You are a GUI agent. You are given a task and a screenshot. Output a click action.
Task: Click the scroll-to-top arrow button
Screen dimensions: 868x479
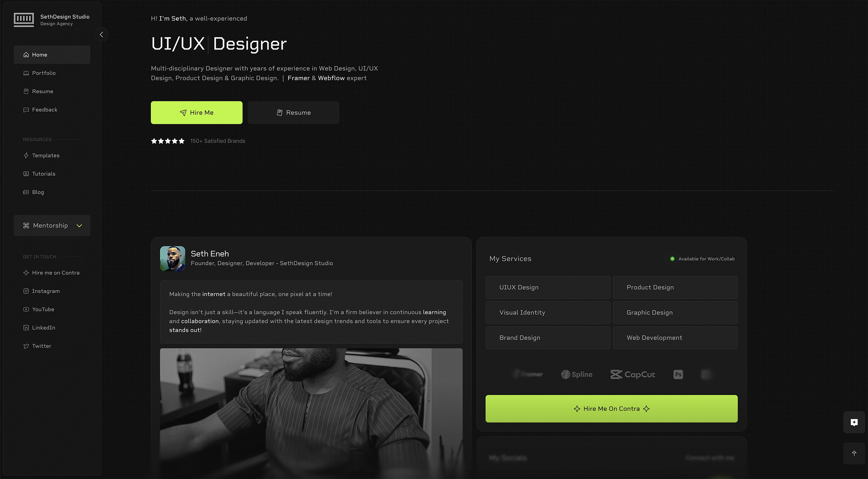854,453
